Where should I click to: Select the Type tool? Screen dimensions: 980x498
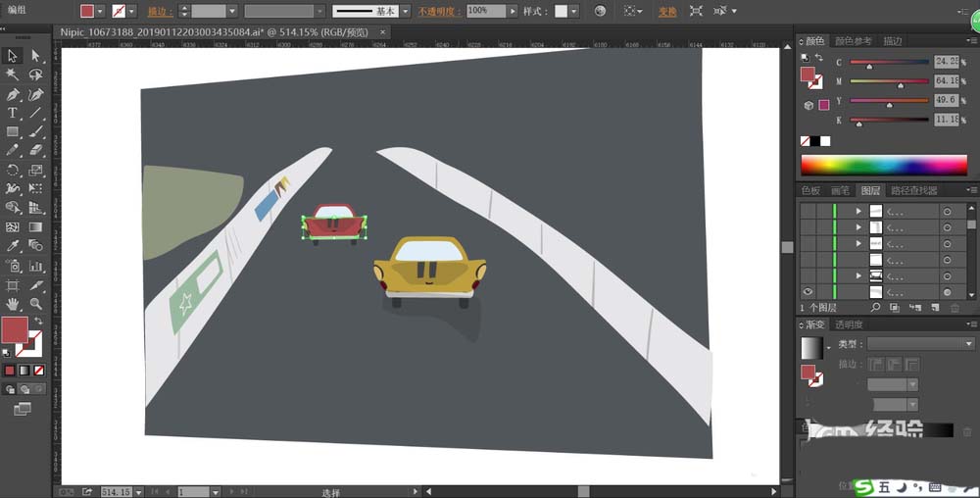[11, 113]
